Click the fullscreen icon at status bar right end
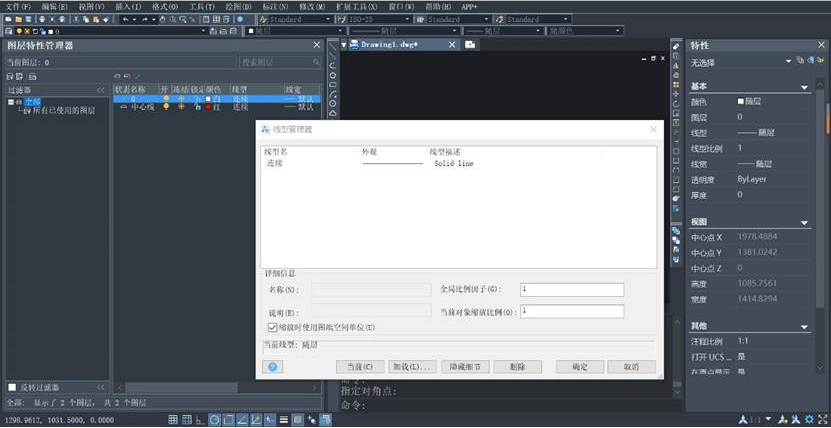Viewport: 831px width, 428px height. (821, 420)
